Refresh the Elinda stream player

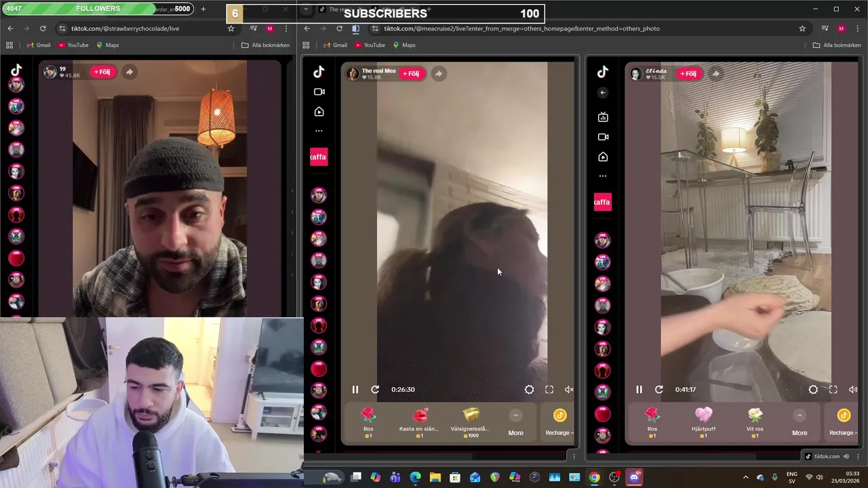pos(659,390)
